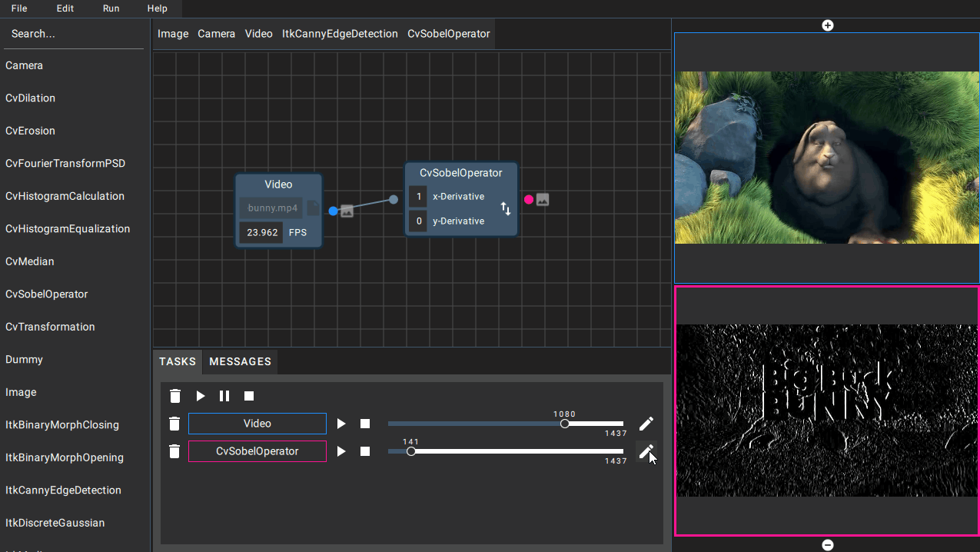
Task: Pause all tasks
Action: (x=224, y=396)
